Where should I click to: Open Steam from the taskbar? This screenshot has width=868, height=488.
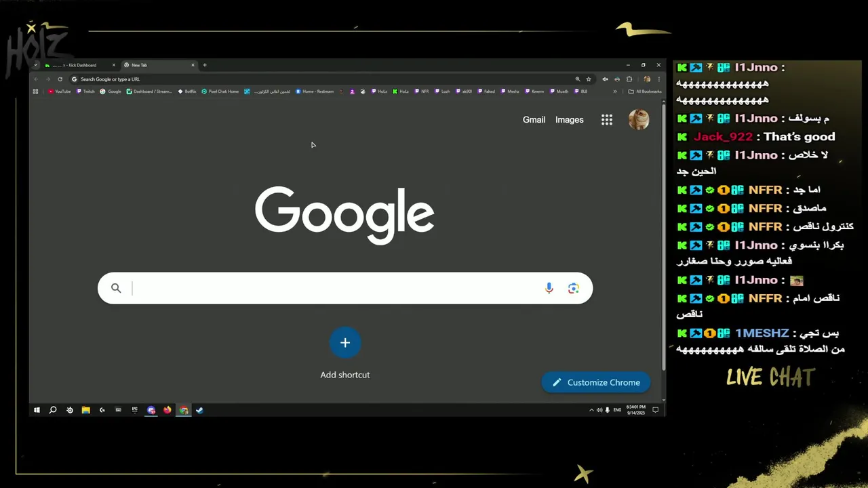click(199, 410)
